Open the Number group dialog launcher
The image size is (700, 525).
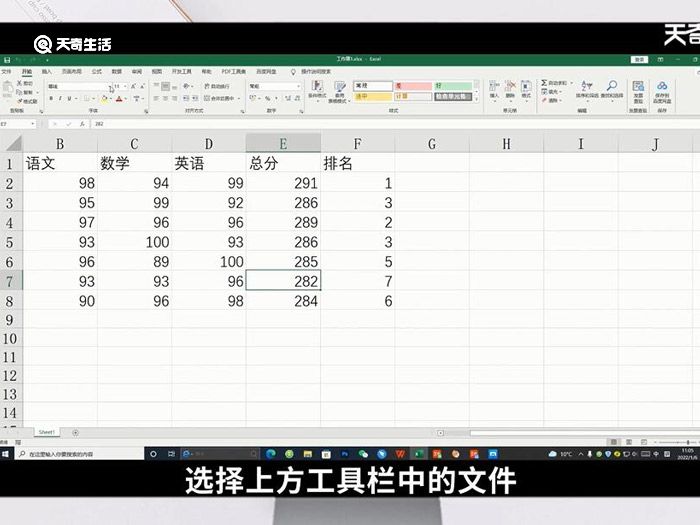[x=302, y=111]
